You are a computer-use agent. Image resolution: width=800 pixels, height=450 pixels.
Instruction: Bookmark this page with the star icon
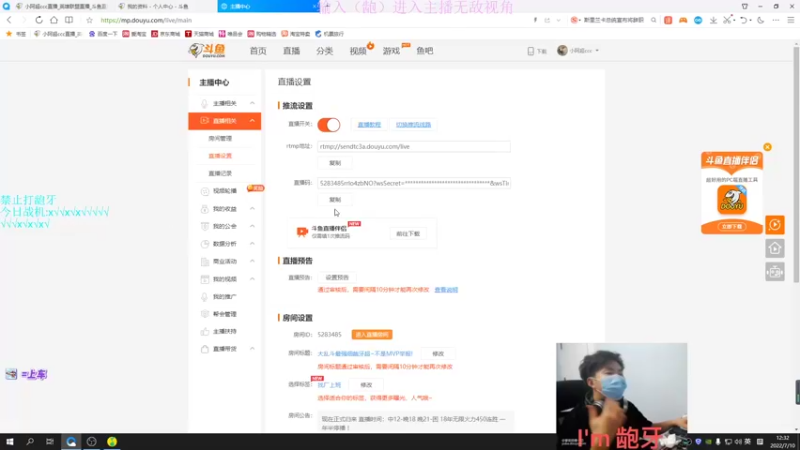click(x=89, y=20)
